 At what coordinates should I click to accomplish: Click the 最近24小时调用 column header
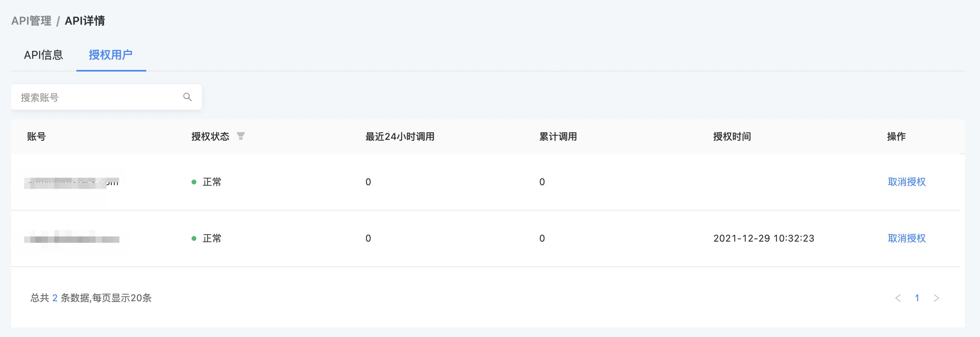(x=400, y=137)
